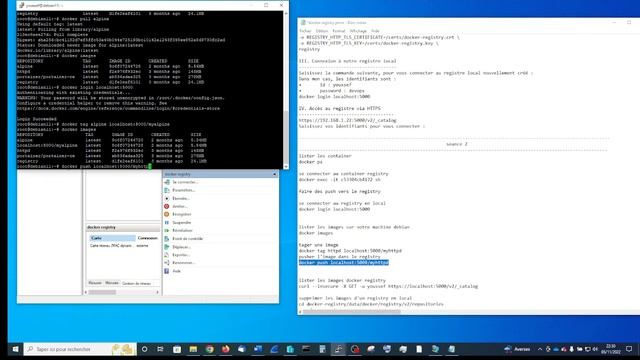
Task: Click the 'https://192.168.1.22:5000/v2/_catalog' line in Notepad
Action: tap(347, 120)
